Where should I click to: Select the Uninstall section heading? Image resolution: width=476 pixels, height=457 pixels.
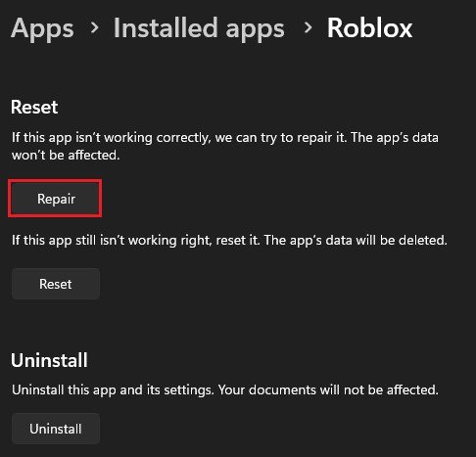click(x=49, y=360)
